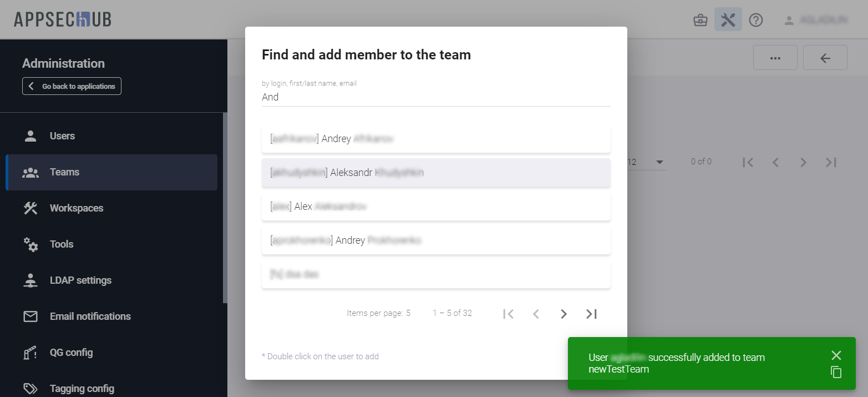Select the Aleksandr user row
The height and width of the screenshot is (397, 868).
tap(435, 173)
